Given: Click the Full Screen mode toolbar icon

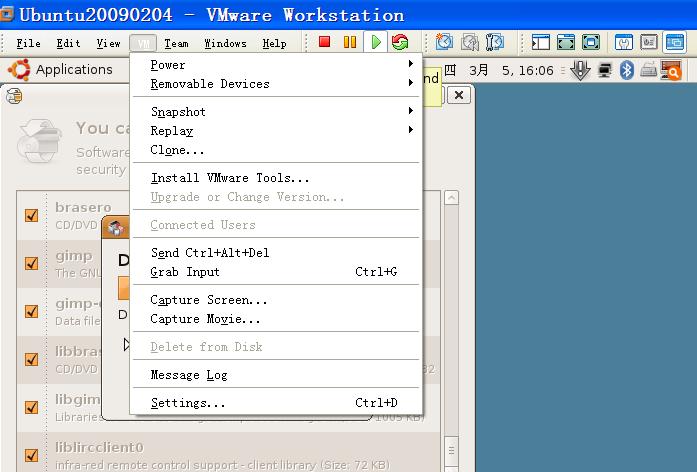Looking at the screenshot, I should [591, 43].
